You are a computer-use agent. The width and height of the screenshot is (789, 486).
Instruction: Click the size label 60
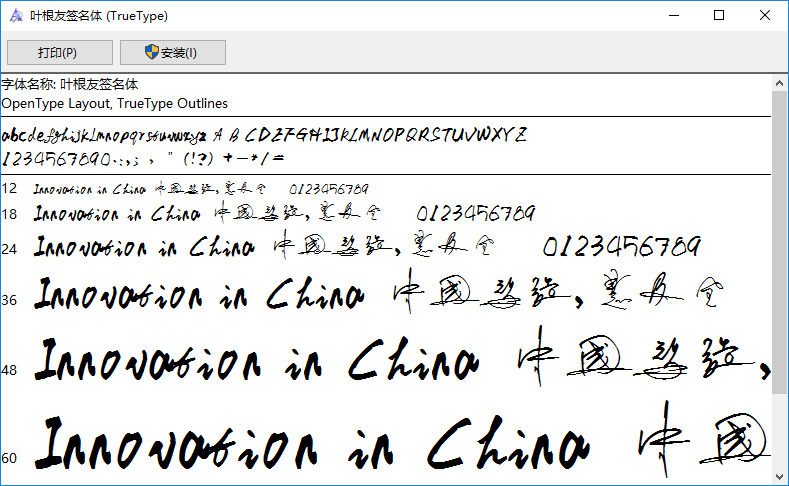tap(9, 458)
